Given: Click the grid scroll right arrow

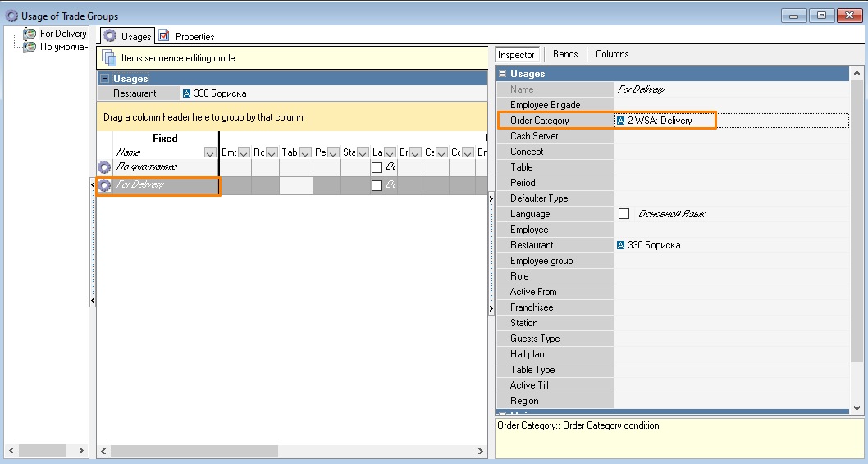Looking at the screenshot, I should pyautogui.click(x=480, y=451).
